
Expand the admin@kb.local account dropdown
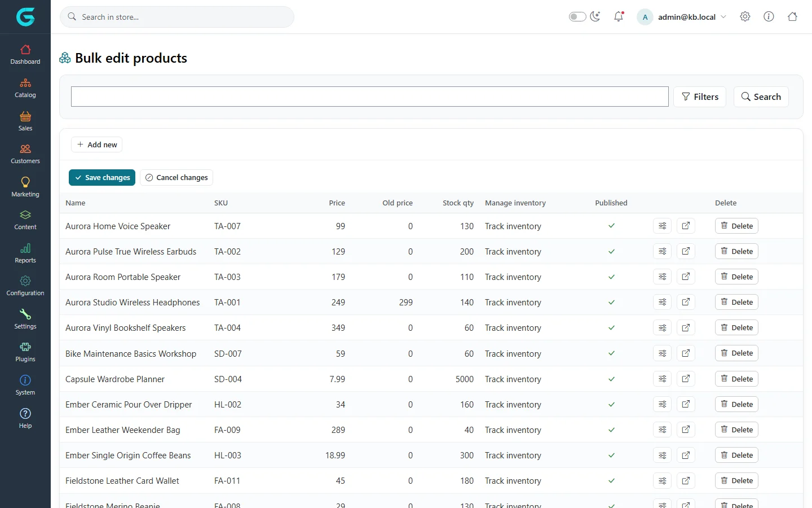pos(683,17)
